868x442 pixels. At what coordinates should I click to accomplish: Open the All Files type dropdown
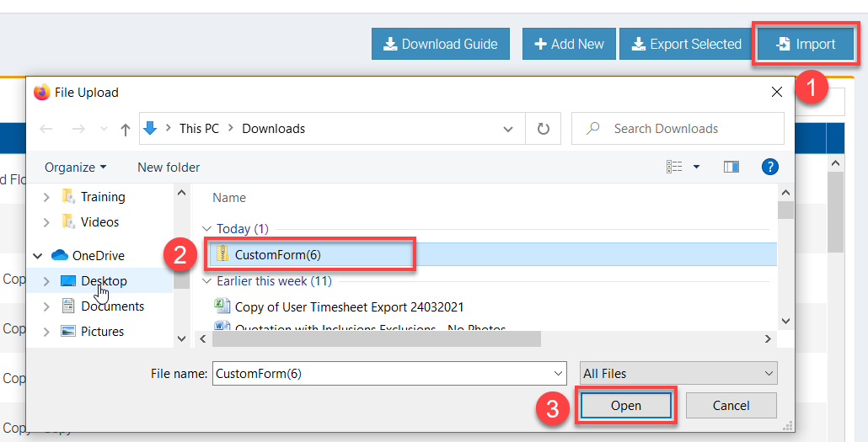(x=678, y=373)
